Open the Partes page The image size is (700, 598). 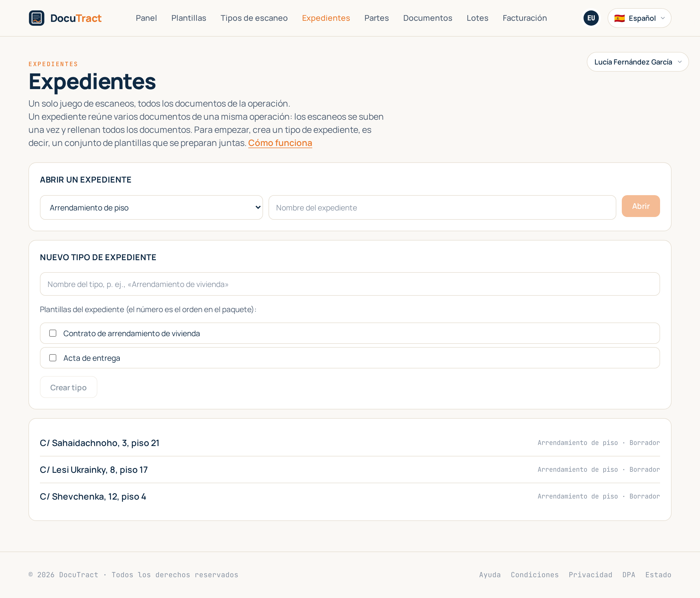coord(376,18)
